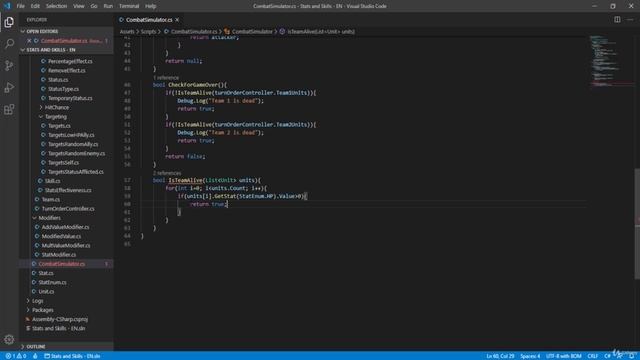Open StatEnum.cs file
The image size is (640, 360).
[52, 282]
